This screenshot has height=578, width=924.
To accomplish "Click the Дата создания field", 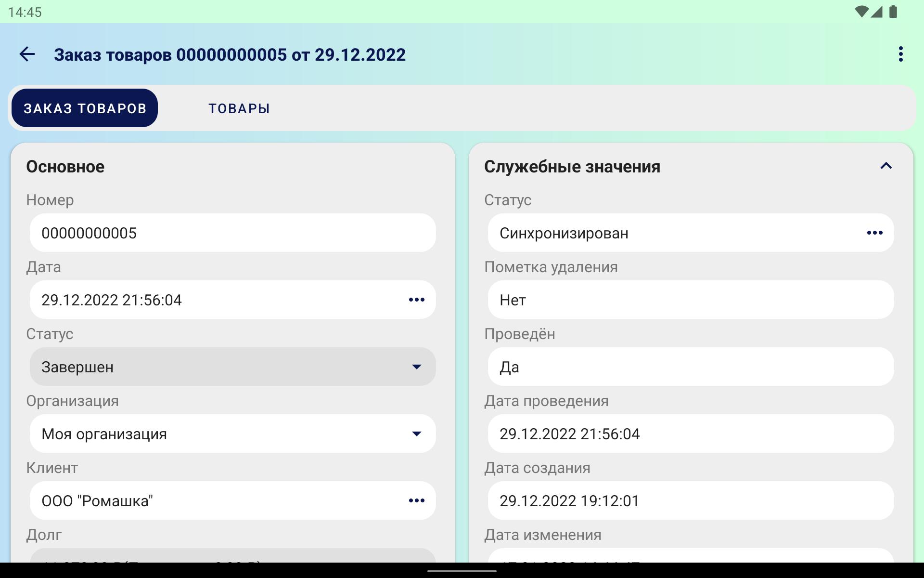I will click(691, 500).
